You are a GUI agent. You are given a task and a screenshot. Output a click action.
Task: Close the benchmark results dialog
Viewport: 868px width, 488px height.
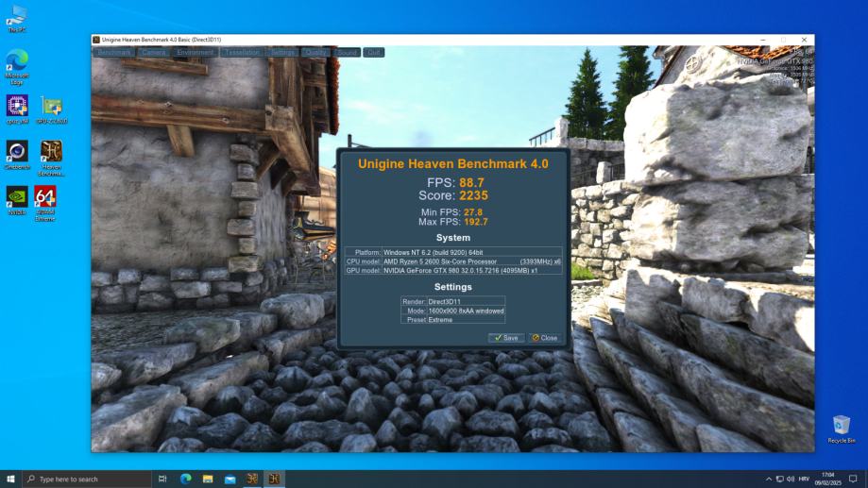pos(545,338)
